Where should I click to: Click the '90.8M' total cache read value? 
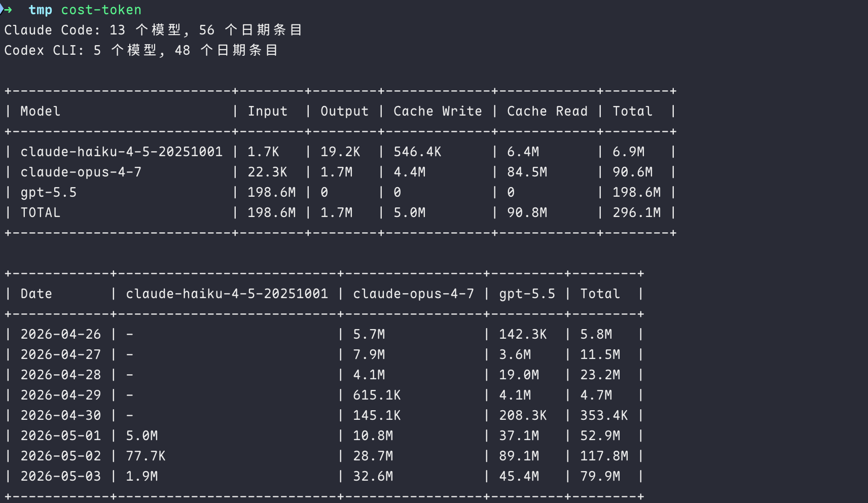(x=527, y=212)
